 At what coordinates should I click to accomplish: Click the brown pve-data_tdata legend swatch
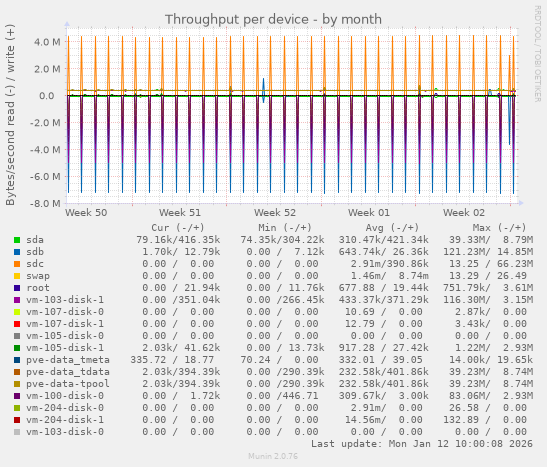coord(17,372)
